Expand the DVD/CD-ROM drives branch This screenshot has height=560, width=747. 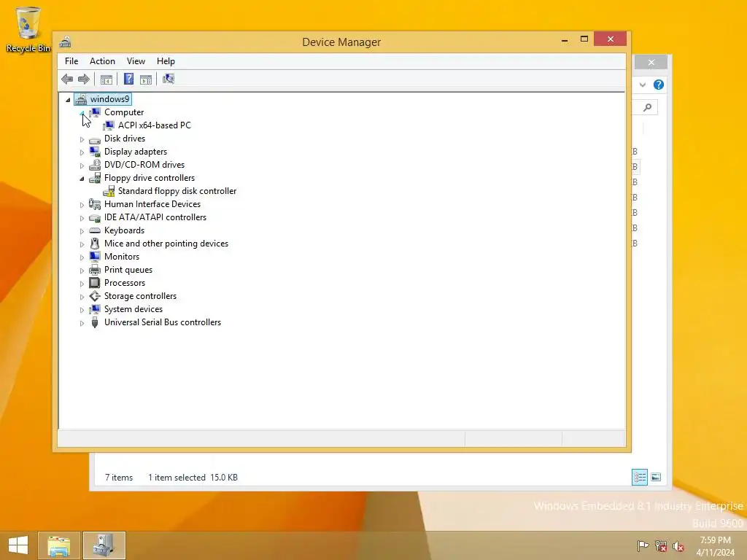(82, 166)
